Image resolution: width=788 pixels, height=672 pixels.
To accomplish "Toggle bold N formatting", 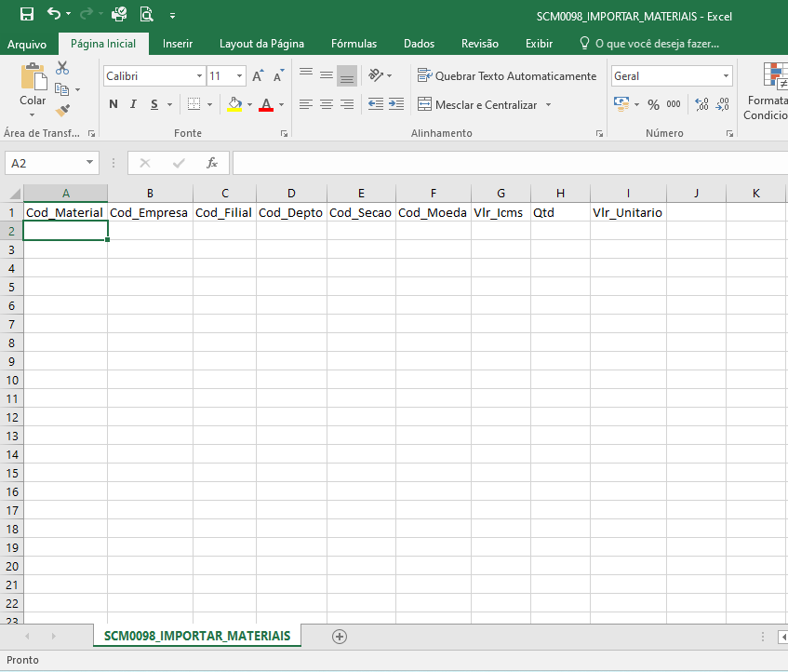I will point(114,104).
